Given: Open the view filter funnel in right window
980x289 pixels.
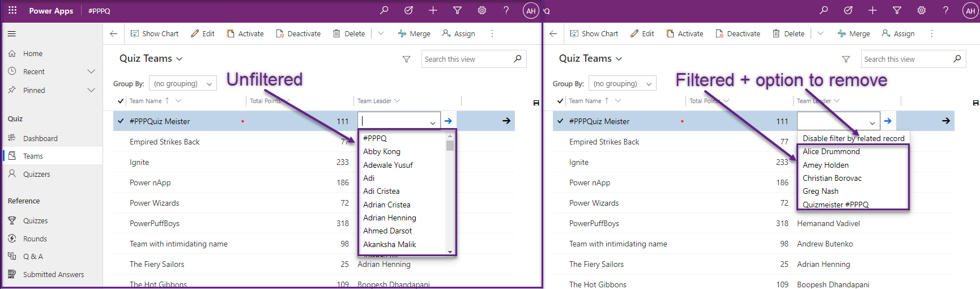Looking at the screenshot, I should pyautogui.click(x=846, y=59).
